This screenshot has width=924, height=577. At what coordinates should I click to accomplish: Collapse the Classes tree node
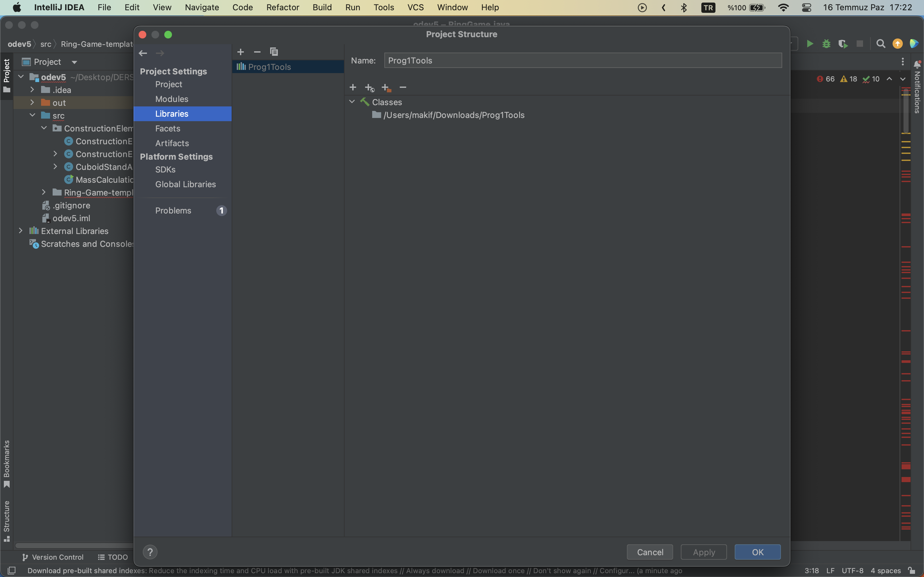point(352,102)
